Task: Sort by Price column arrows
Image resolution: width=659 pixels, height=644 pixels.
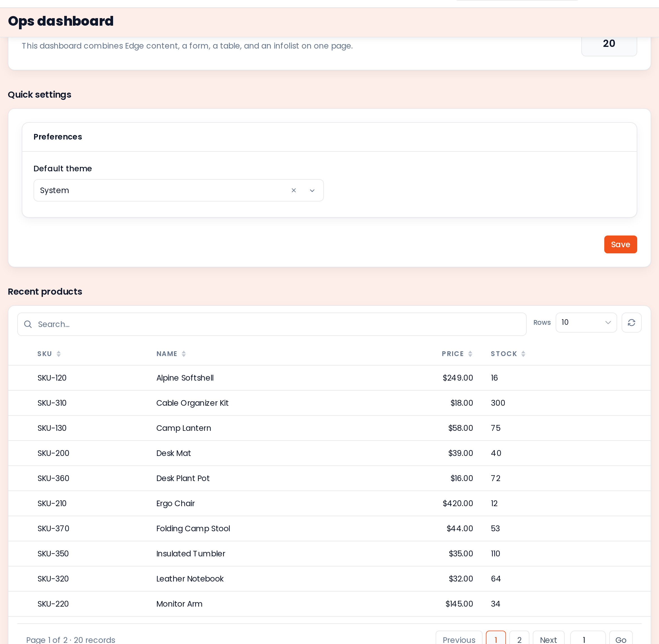Action: point(470,354)
